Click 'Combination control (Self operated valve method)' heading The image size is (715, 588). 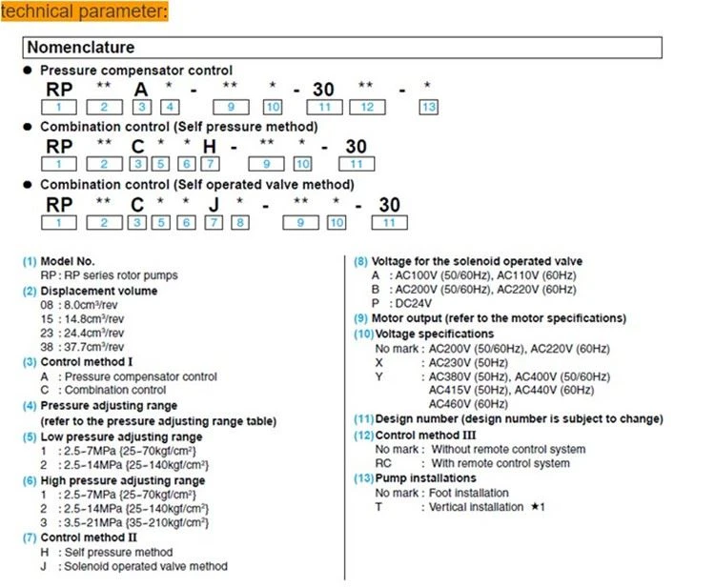tap(197, 185)
